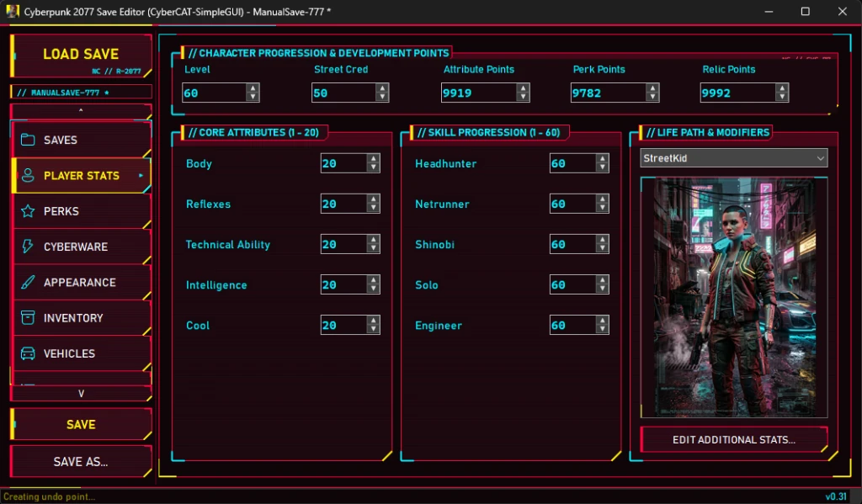862x504 pixels.
Task: Open the Saves section in sidebar
Action: [82, 140]
